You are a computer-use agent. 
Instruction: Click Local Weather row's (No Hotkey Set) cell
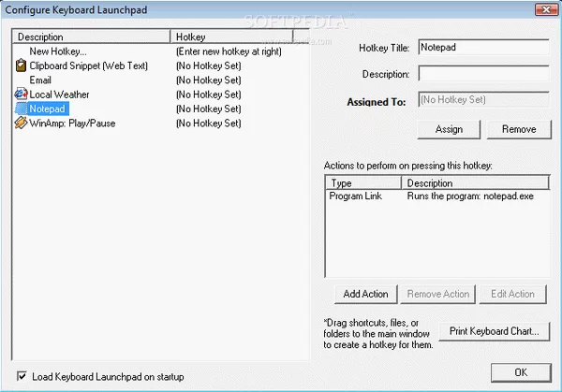coord(209,94)
